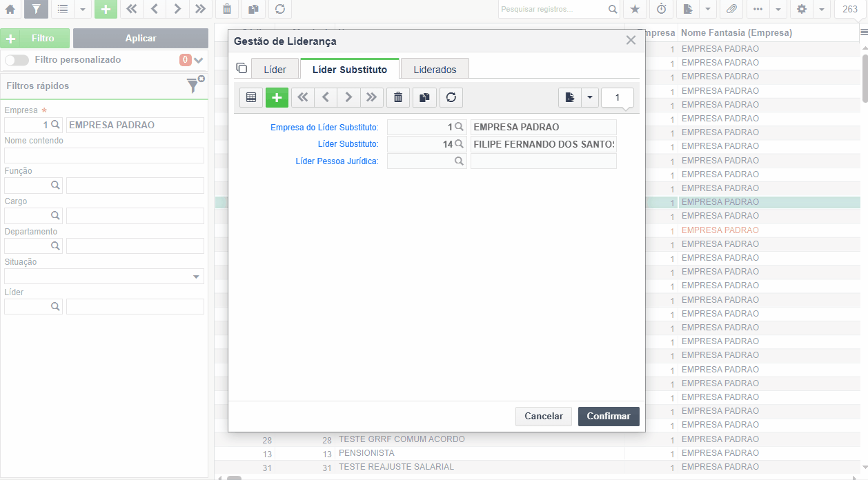The height and width of the screenshot is (480, 868).
Task: Add a new record from main toolbar
Action: [106, 9]
